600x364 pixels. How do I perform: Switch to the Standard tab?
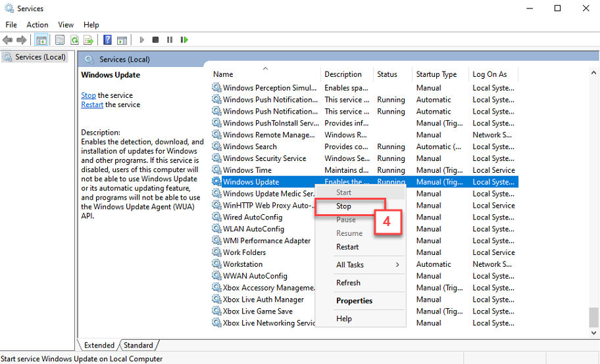138,345
